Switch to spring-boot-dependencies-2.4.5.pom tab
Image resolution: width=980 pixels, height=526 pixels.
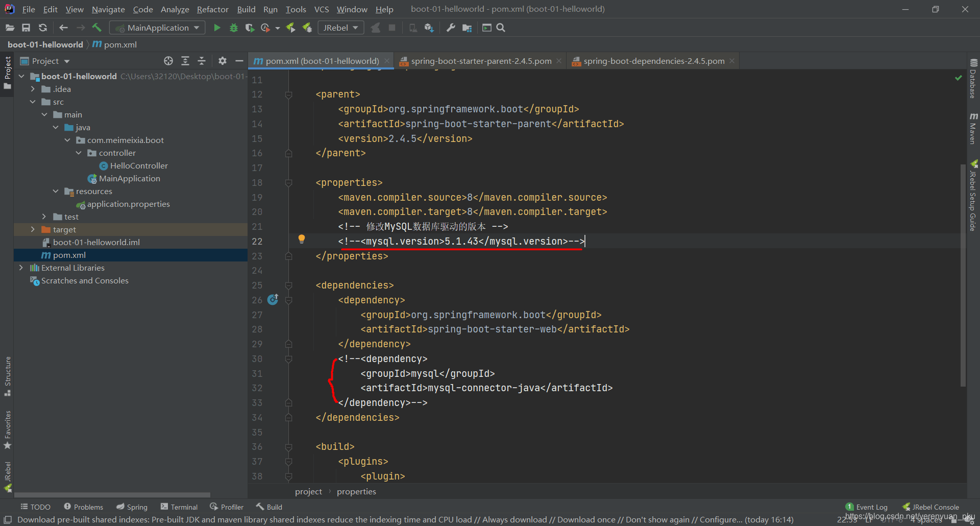(x=654, y=61)
